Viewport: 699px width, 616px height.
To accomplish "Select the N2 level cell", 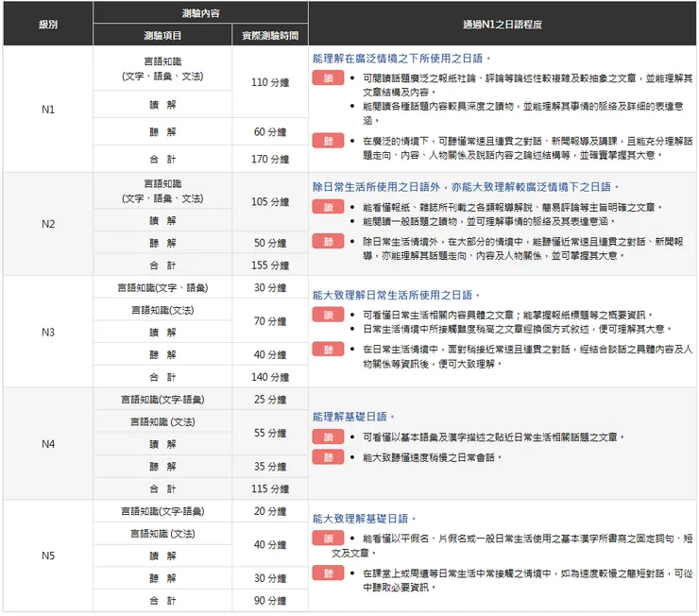I will (48, 224).
